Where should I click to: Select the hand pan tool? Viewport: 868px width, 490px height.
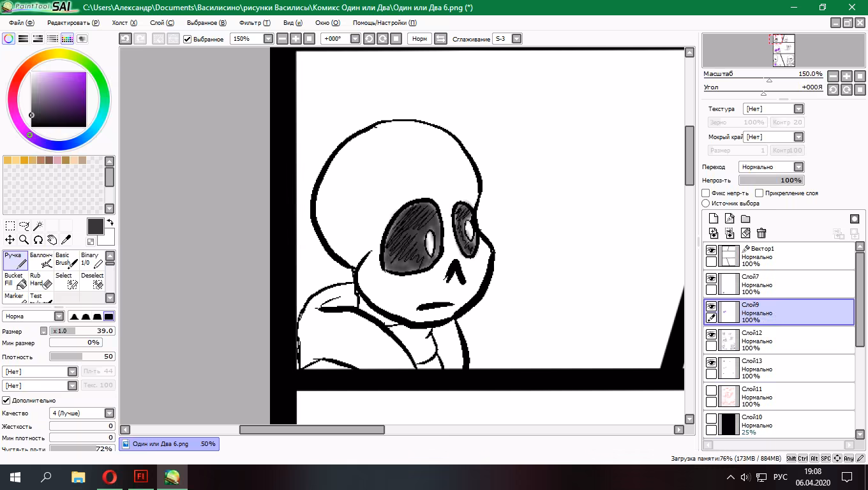tap(52, 240)
